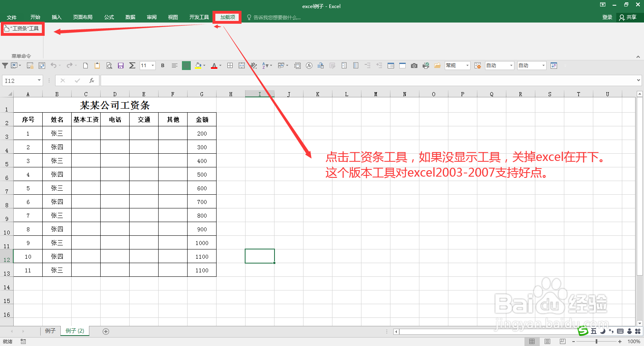Click the borders grid icon
The height and width of the screenshot is (346, 644).
coord(230,66)
